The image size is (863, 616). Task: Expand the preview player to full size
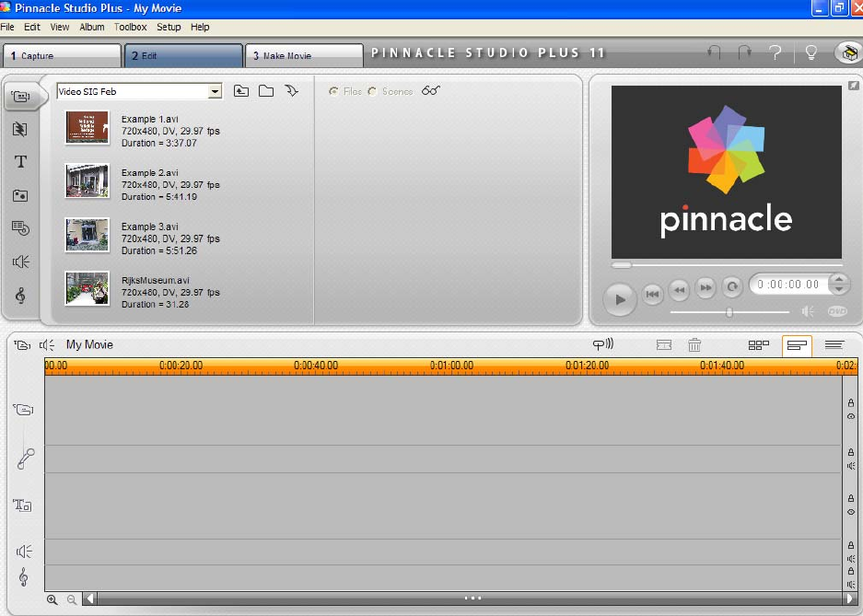pos(853,86)
